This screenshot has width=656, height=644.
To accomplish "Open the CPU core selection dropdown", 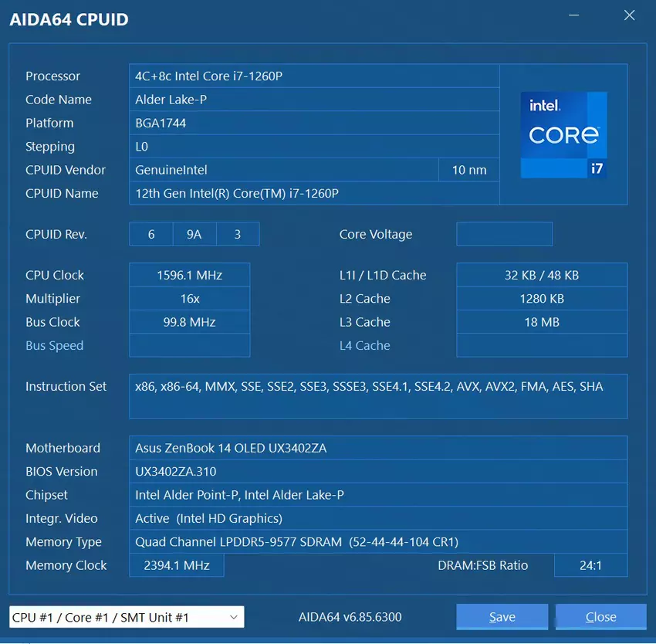I will (127, 617).
